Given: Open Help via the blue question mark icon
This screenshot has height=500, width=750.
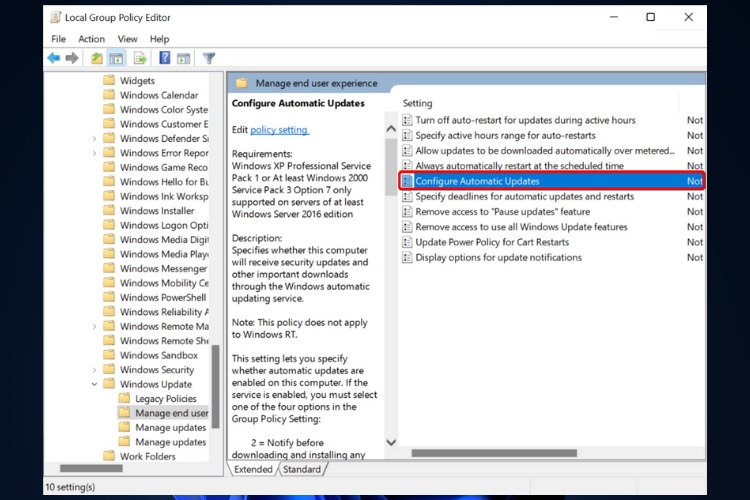Looking at the screenshot, I should (x=164, y=58).
